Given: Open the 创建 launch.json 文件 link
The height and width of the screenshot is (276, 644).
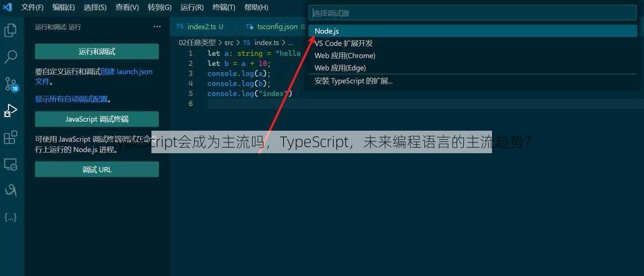Looking at the screenshot, I should (x=127, y=72).
